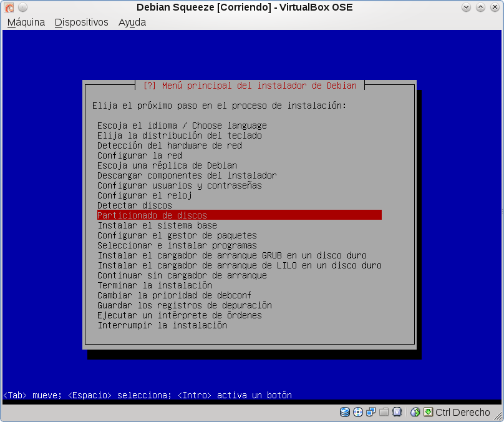Image resolution: width=504 pixels, height=422 pixels.
Task: Click highlighted 'Particionado de discos' entry
Action: pos(239,215)
